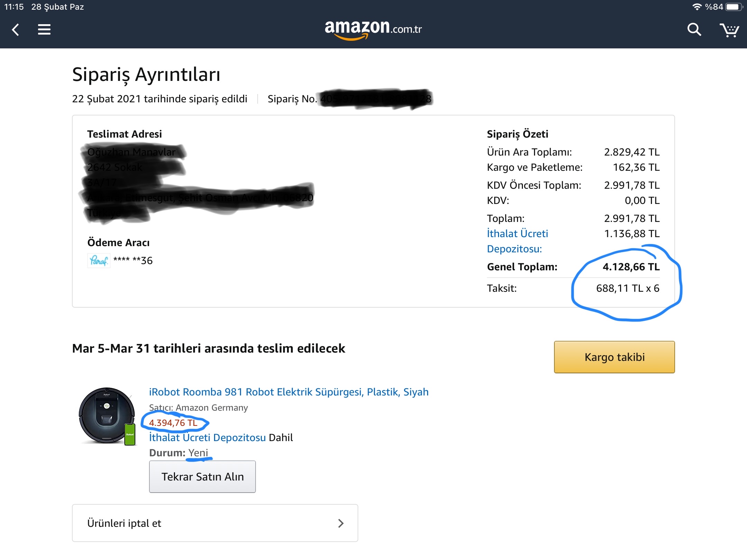747x560 pixels.
Task: Open İthalat Ücreti Depozitosu Dahil link
Action: point(207,438)
